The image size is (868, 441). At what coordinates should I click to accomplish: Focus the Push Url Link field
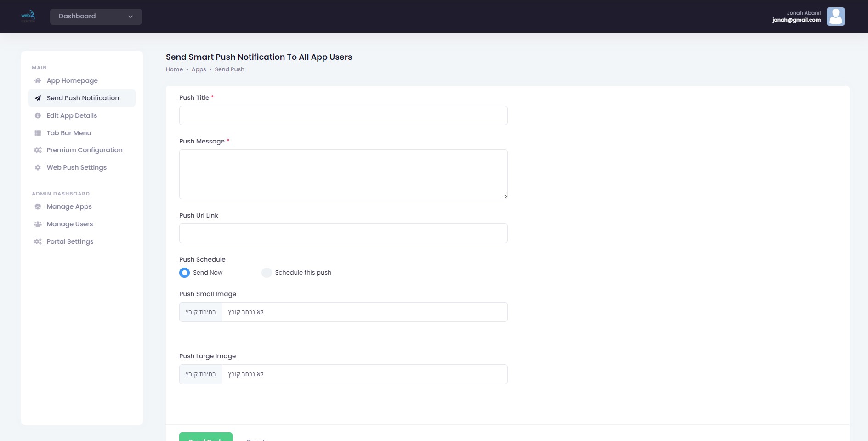coord(343,233)
